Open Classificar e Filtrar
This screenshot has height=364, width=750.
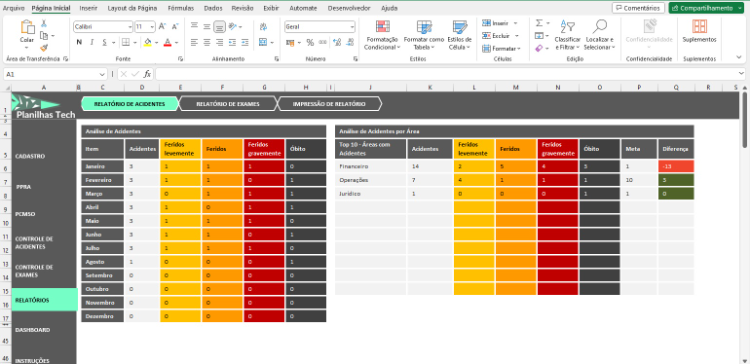pyautogui.click(x=567, y=35)
